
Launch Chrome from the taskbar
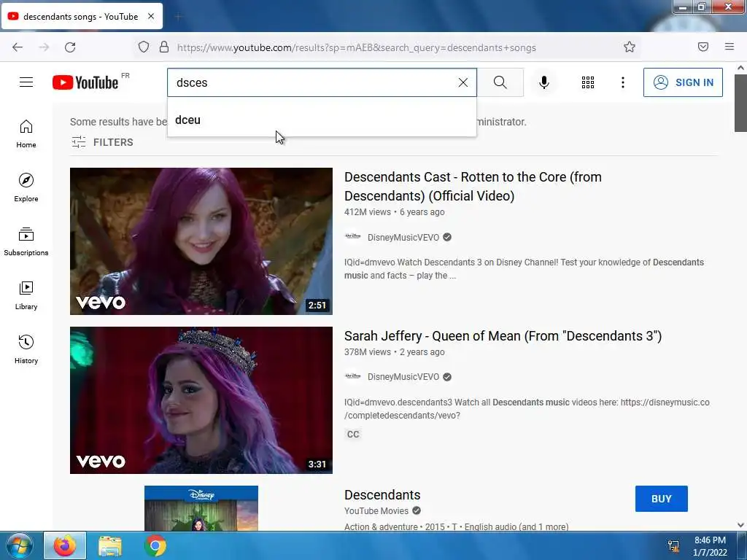click(155, 545)
